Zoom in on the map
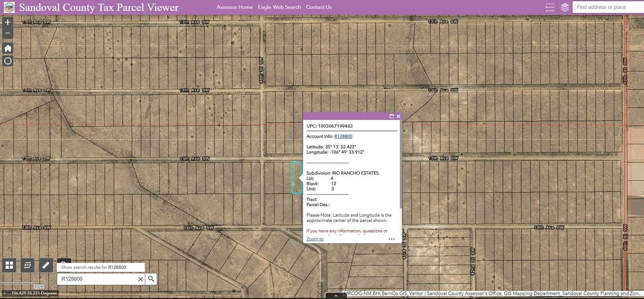This screenshot has width=644, height=299. click(8, 22)
